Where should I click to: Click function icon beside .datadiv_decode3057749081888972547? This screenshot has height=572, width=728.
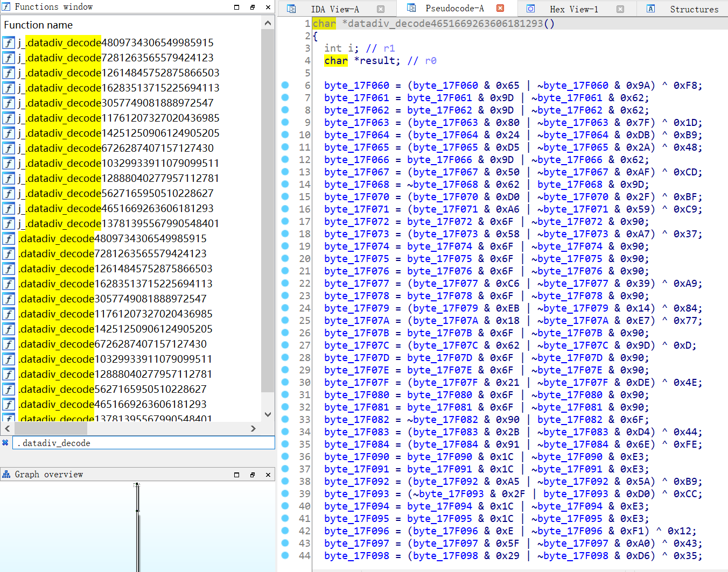click(x=9, y=299)
